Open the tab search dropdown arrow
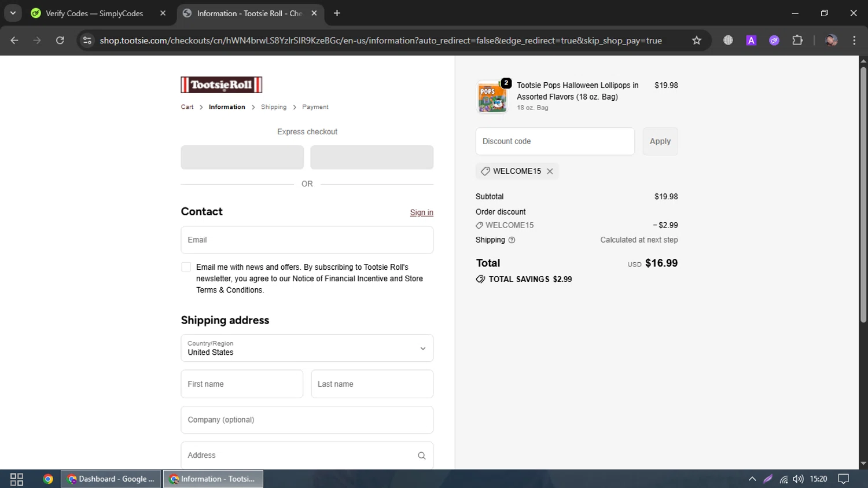 pos(13,13)
